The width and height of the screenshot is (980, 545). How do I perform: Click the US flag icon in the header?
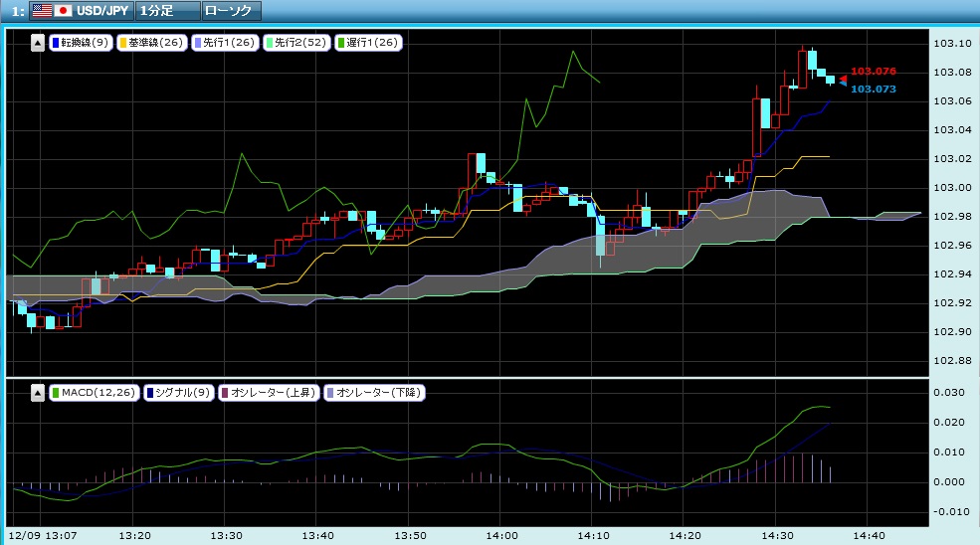click(x=42, y=11)
